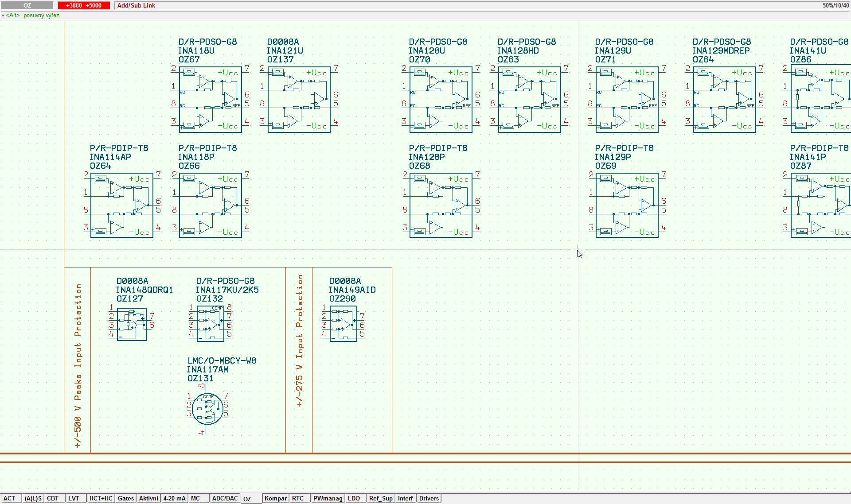Select the INA128P OZ68 amplifier symbol
This screenshot has height=504, width=851.
tap(441, 205)
